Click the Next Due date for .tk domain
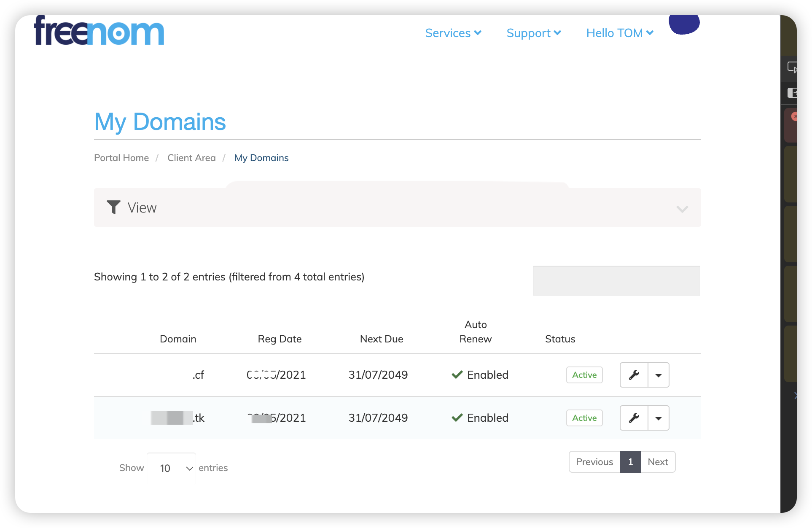 pyautogui.click(x=378, y=418)
